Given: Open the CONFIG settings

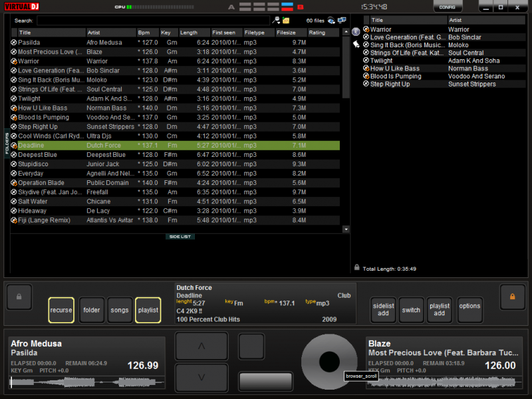Looking at the screenshot, I should [448, 7].
